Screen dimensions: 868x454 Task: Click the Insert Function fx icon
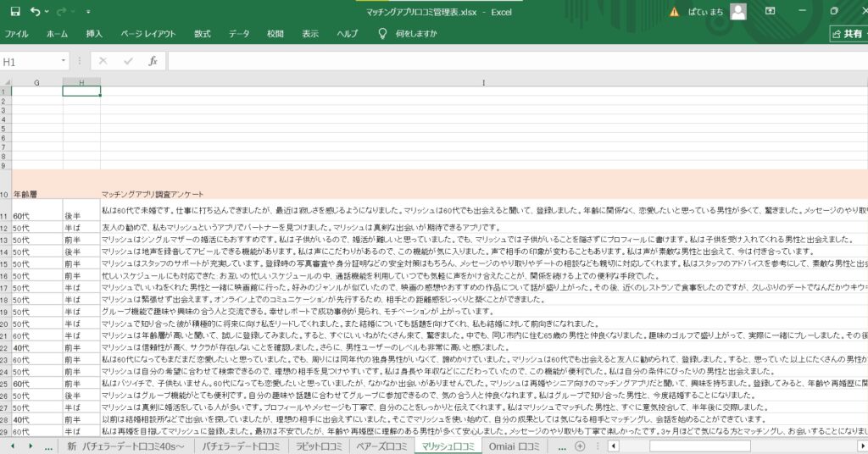coord(153,61)
